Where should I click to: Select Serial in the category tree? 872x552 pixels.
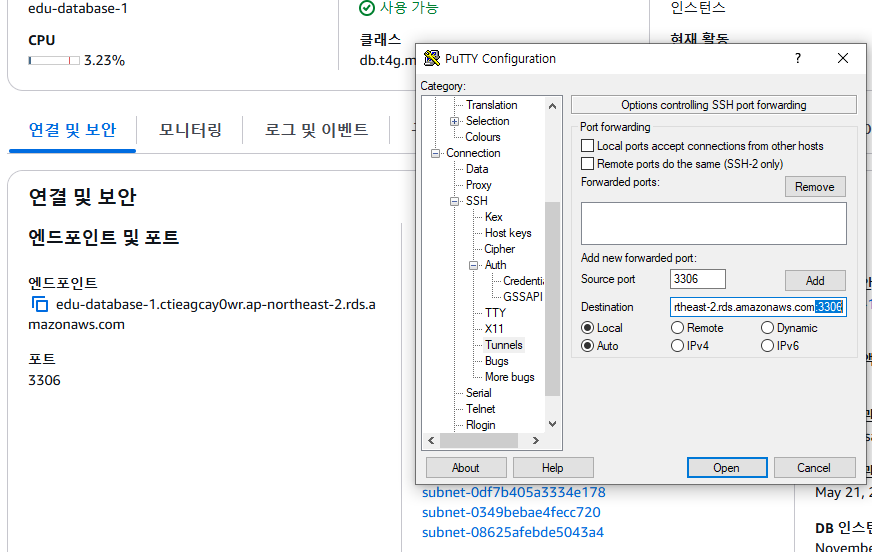(x=478, y=393)
